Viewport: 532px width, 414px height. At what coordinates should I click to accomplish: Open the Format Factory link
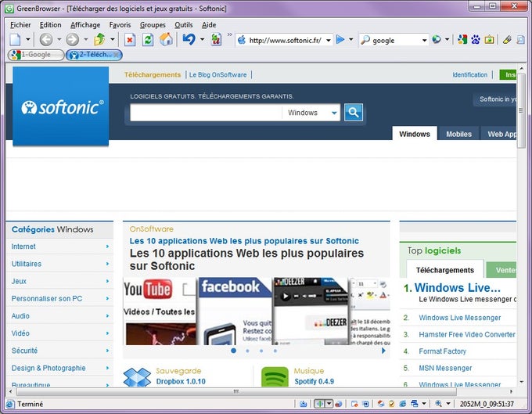443,351
